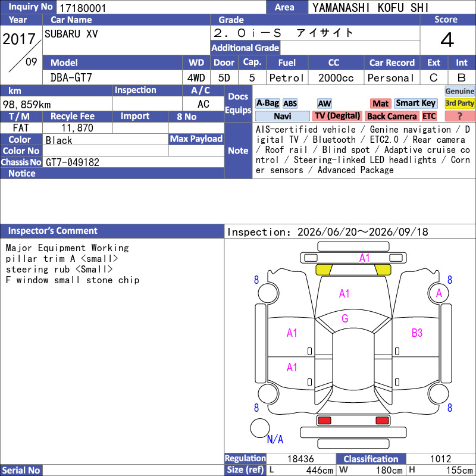
Task: Click the 4WD drive value
Action: (x=196, y=78)
